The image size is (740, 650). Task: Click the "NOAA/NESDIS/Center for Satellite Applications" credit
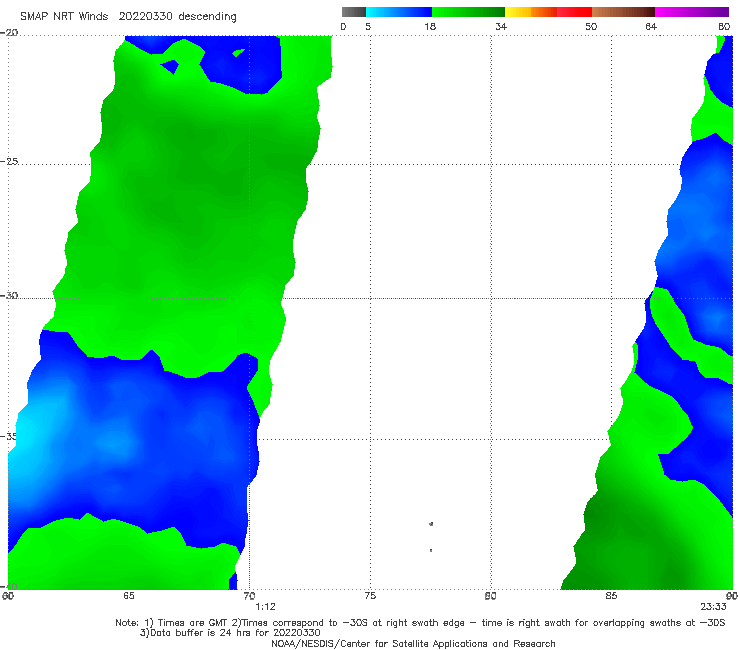(413, 643)
